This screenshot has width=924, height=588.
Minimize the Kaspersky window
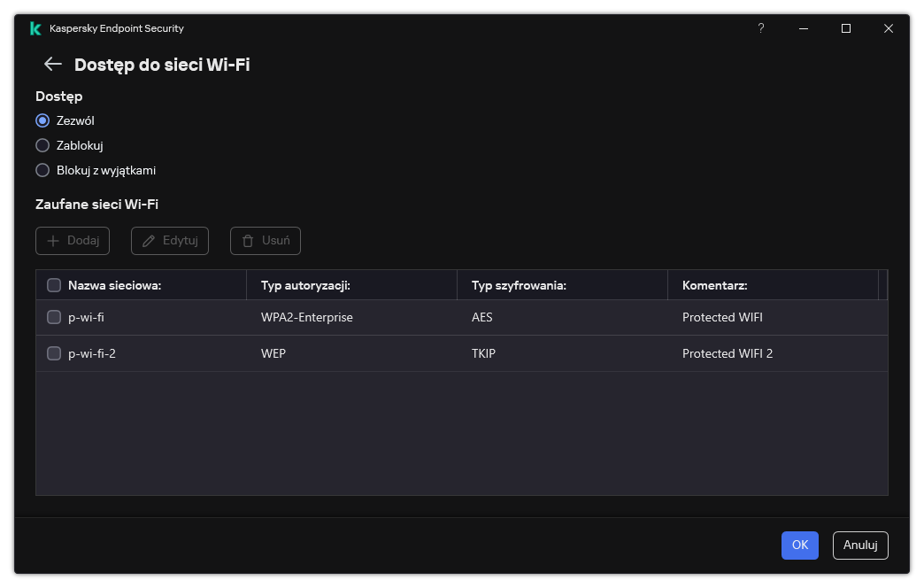[x=803, y=28]
